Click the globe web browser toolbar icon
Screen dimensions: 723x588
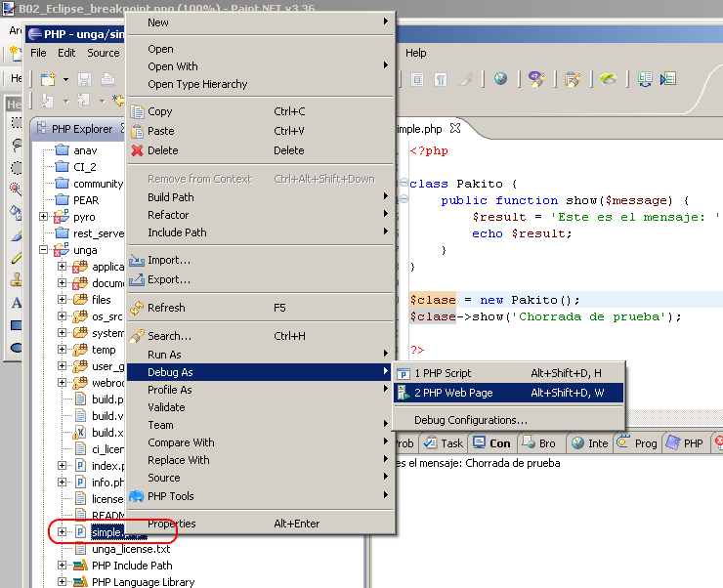[x=500, y=79]
